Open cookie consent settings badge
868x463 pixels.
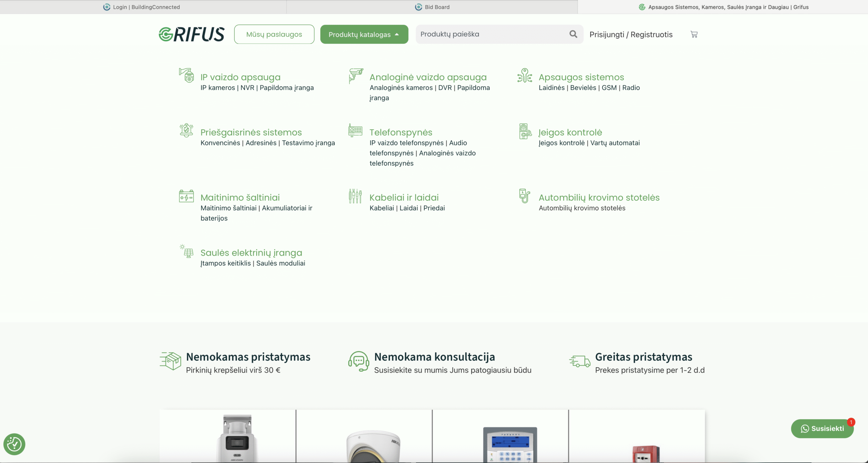click(x=14, y=444)
